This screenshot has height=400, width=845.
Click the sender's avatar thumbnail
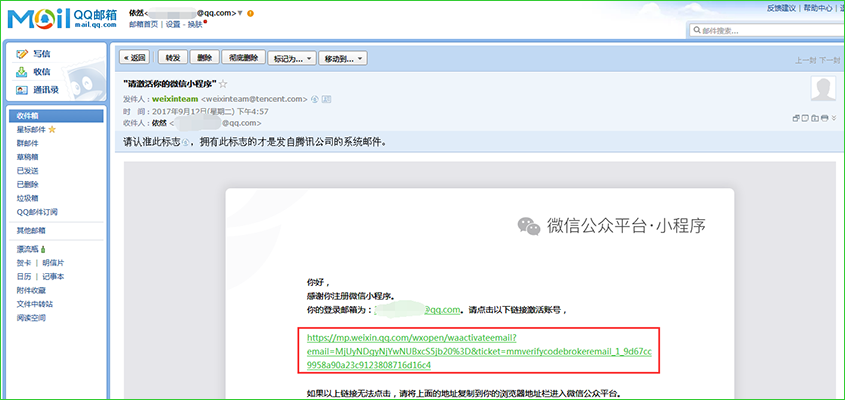[x=823, y=91]
